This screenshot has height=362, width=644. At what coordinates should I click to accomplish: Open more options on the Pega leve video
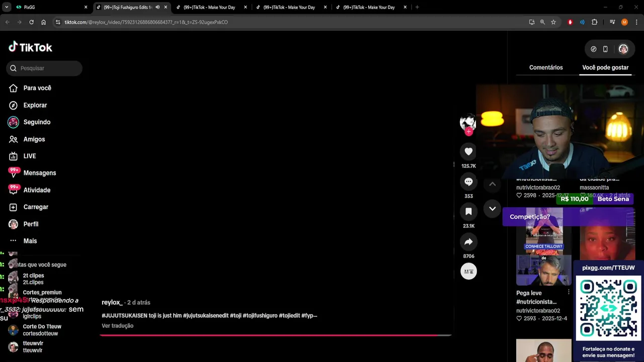tap(569, 292)
